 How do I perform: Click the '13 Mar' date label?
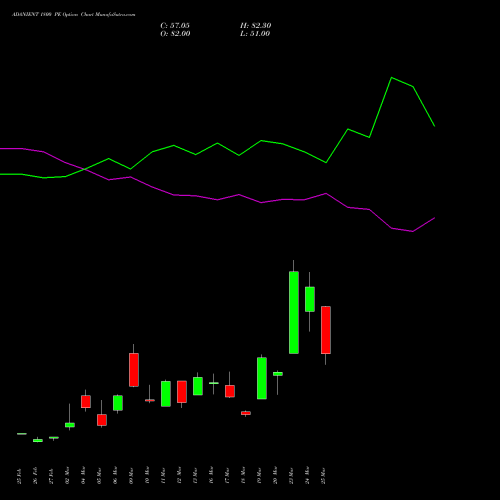(x=195, y=476)
